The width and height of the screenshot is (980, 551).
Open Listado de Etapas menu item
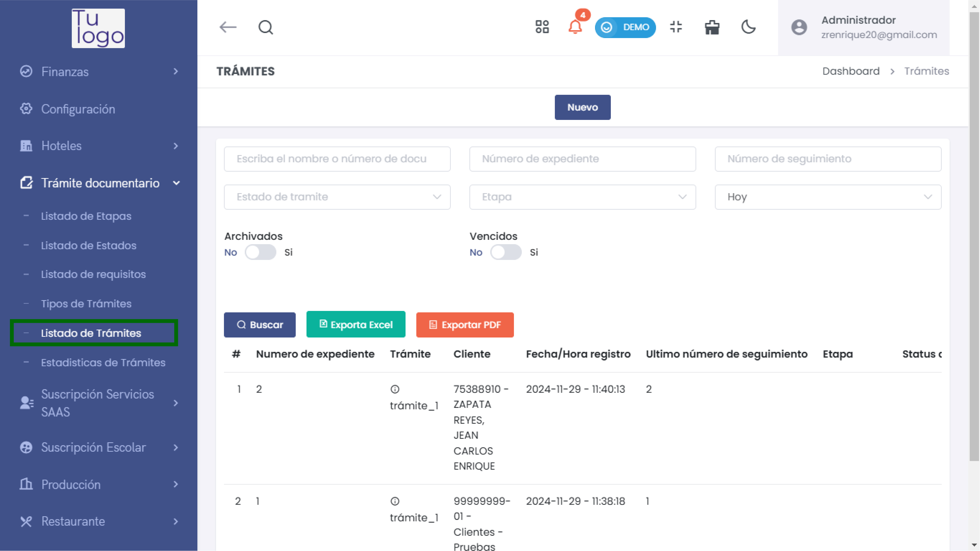tap(86, 216)
